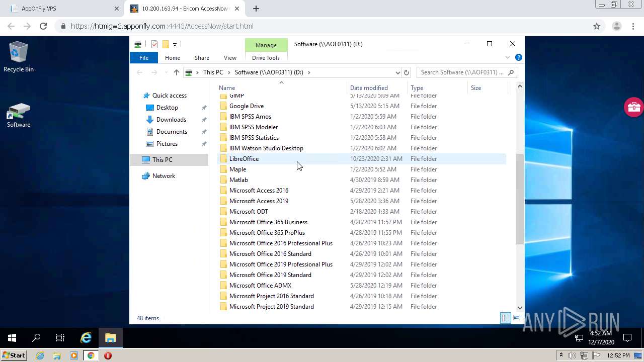Click the Search Software input field
This screenshot has height=362, width=644.
coord(462,72)
